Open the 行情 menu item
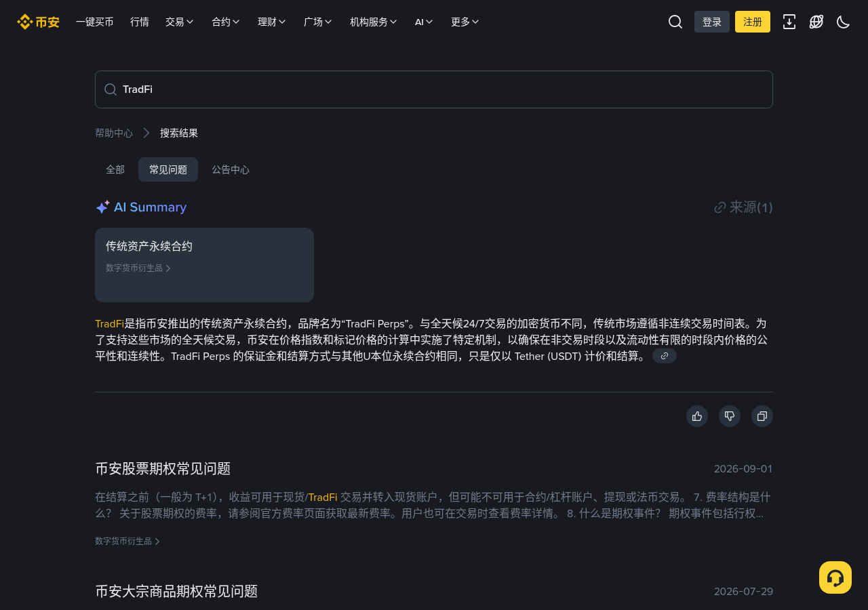Image resolution: width=868 pixels, height=610 pixels. 140,22
